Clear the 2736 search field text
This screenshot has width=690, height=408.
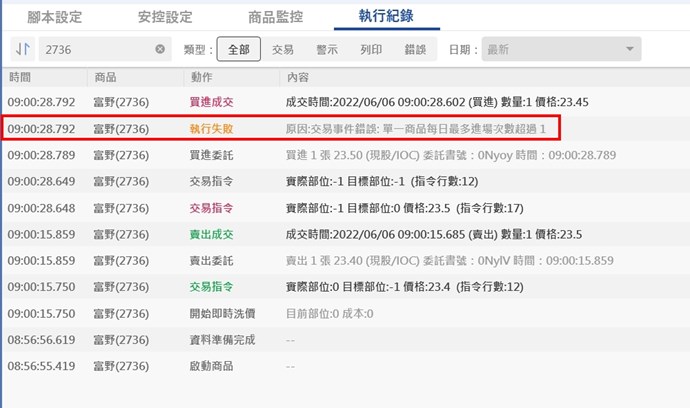coord(160,49)
